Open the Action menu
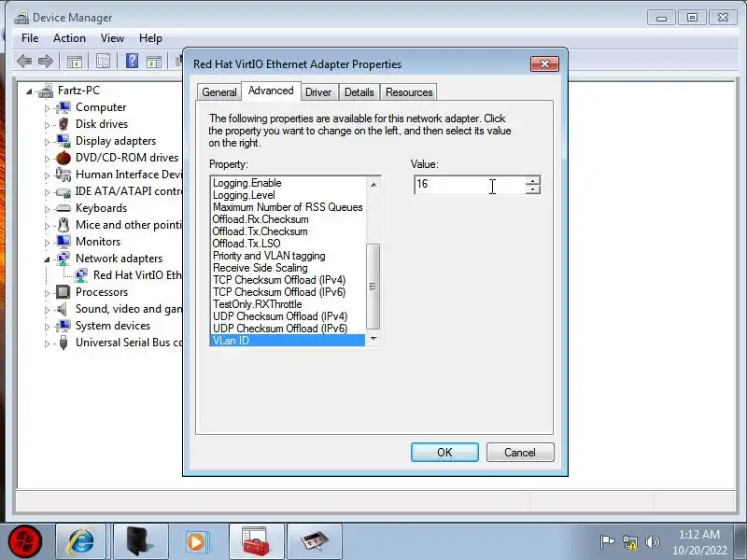The width and height of the screenshot is (747, 560). [69, 38]
